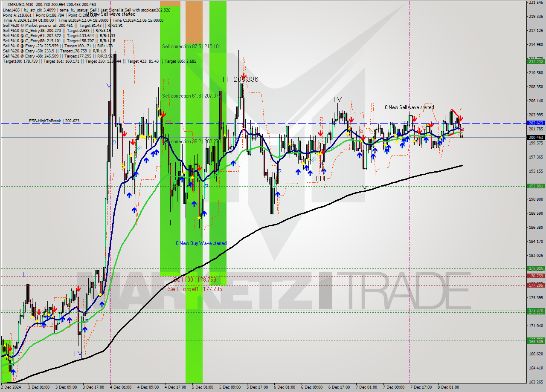Click the green 173.370 price tag
The height and width of the screenshot is (392, 546).
pyautogui.click(x=536, y=311)
